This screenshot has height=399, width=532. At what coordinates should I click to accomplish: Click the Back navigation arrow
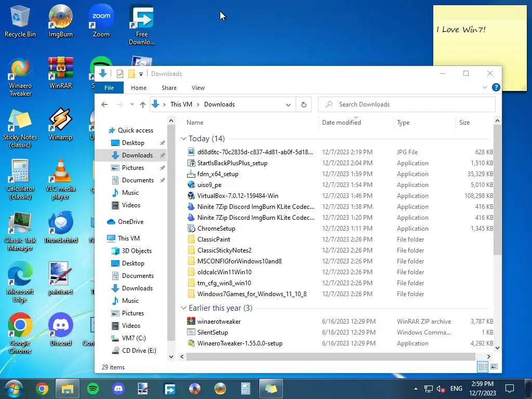104,104
